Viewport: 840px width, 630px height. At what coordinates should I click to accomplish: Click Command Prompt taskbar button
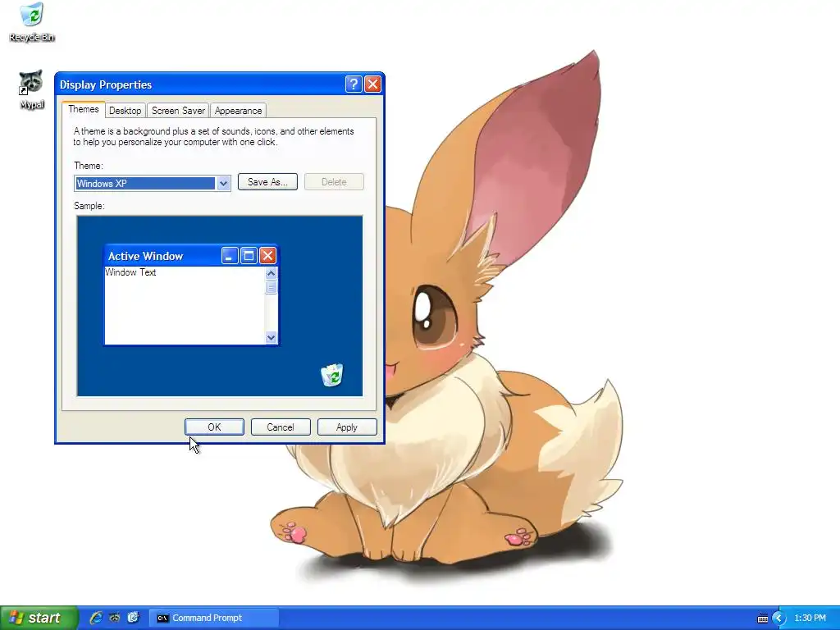[213, 618]
